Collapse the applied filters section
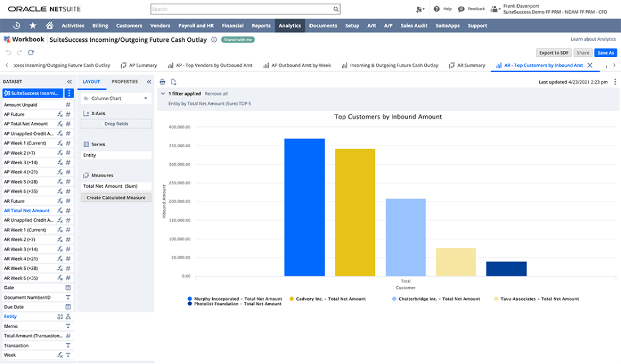621x364 pixels. (163, 94)
